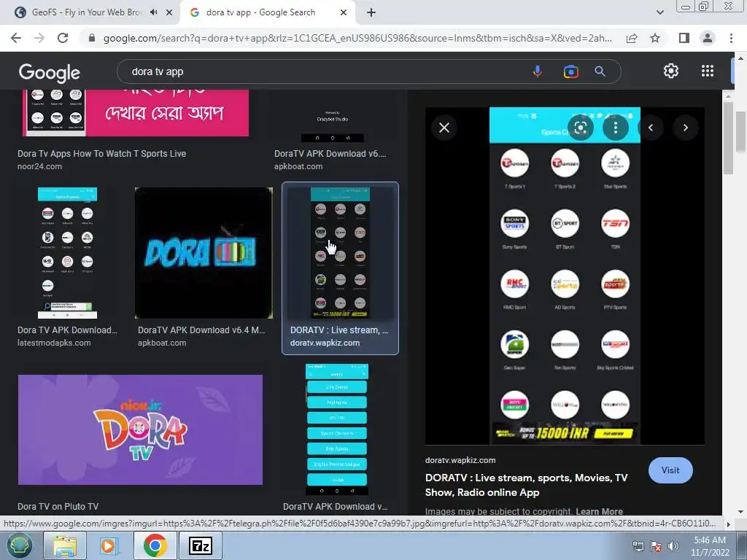The image size is (747, 560).
Task: Open the Google apps grid
Action: pos(708,71)
